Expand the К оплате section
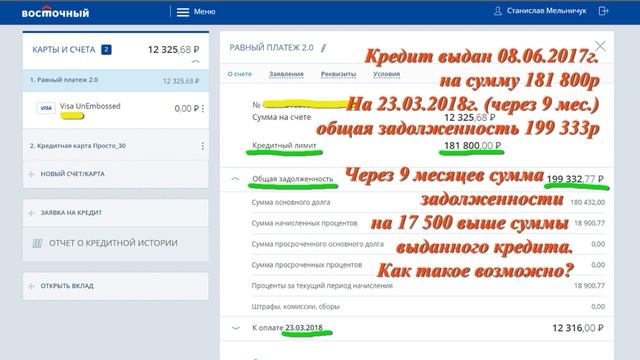 pyautogui.click(x=236, y=328)
